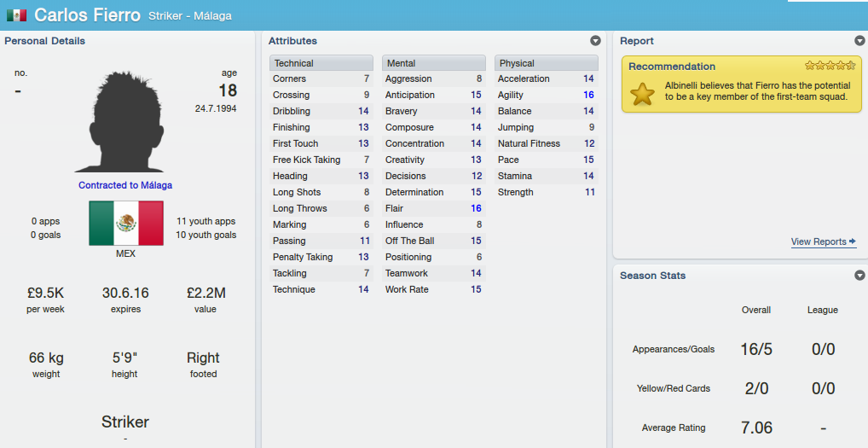
Task: Open the Attributes panel dropdown arrow
Action: pyautogui.click(x=596, y=40)
